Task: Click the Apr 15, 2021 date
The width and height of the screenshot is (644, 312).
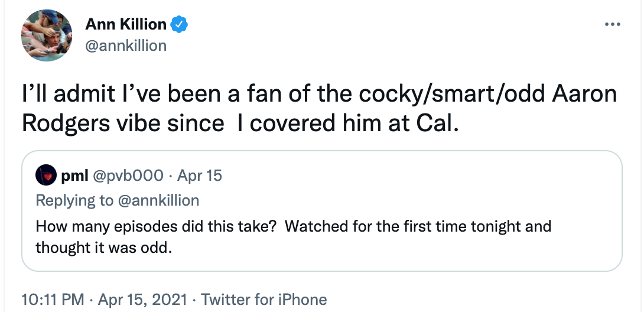Action: [x=141, y=300]
